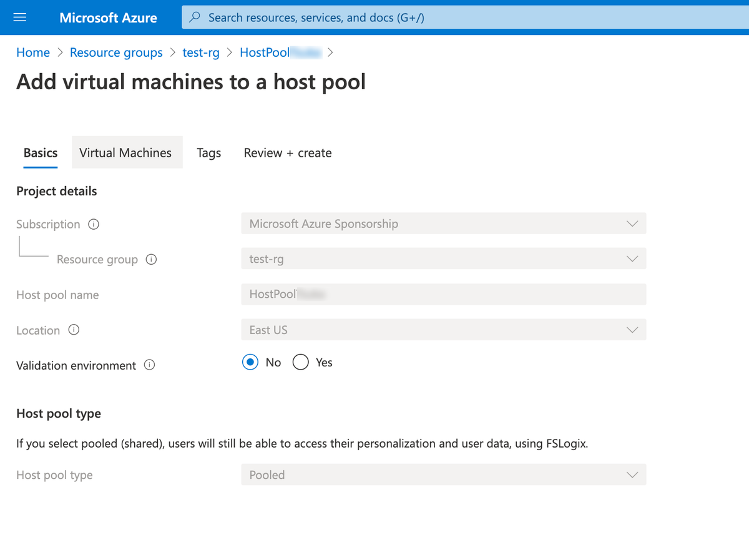
Task: Switch to the Review + create tab
Action: click(288, 153)
